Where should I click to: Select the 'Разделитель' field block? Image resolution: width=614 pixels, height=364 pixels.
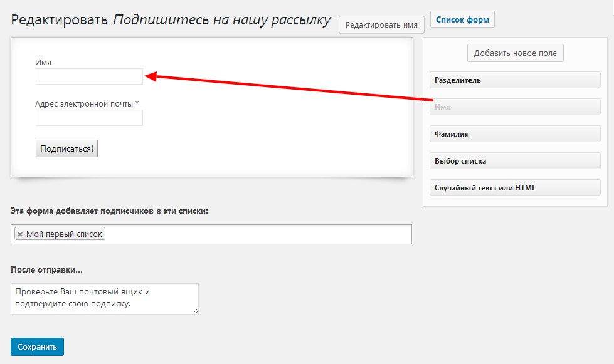515,80
